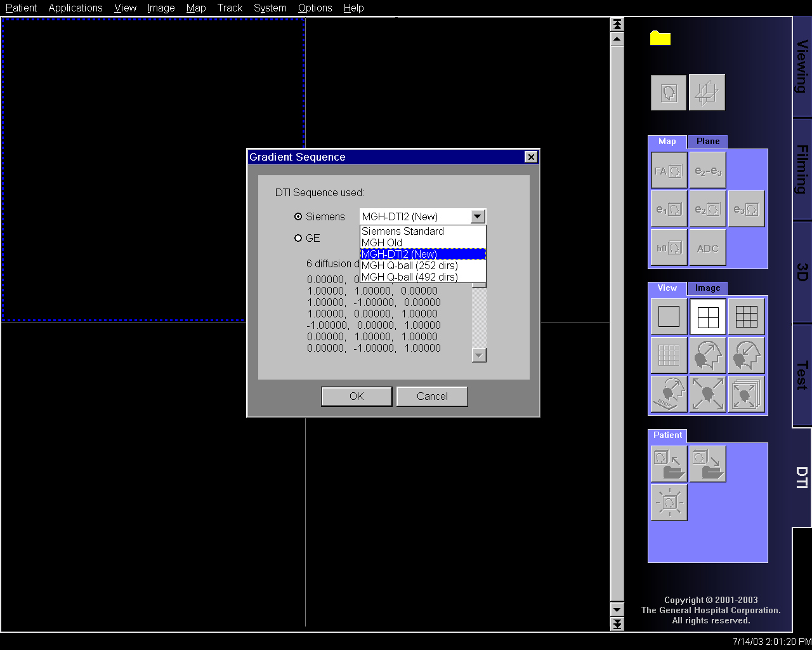Select the View tab in side panel
This screenshot has height=650, width=812.
coord(667,288)
